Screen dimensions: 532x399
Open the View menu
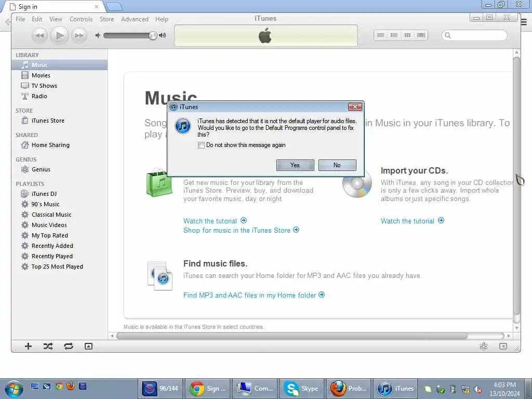[x=56, y=19]
